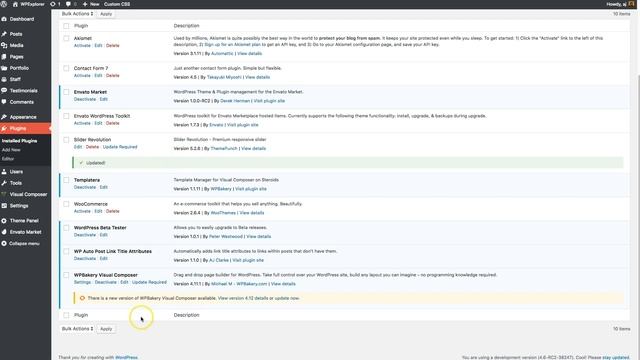Viewport: 640px width, 360px height.
Task: Click the Comments icon in the sidebar
Action: click(4, 102)
